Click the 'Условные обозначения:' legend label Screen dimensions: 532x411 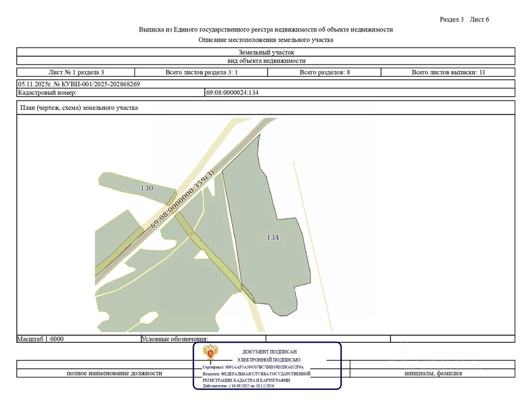click(174, 339)
